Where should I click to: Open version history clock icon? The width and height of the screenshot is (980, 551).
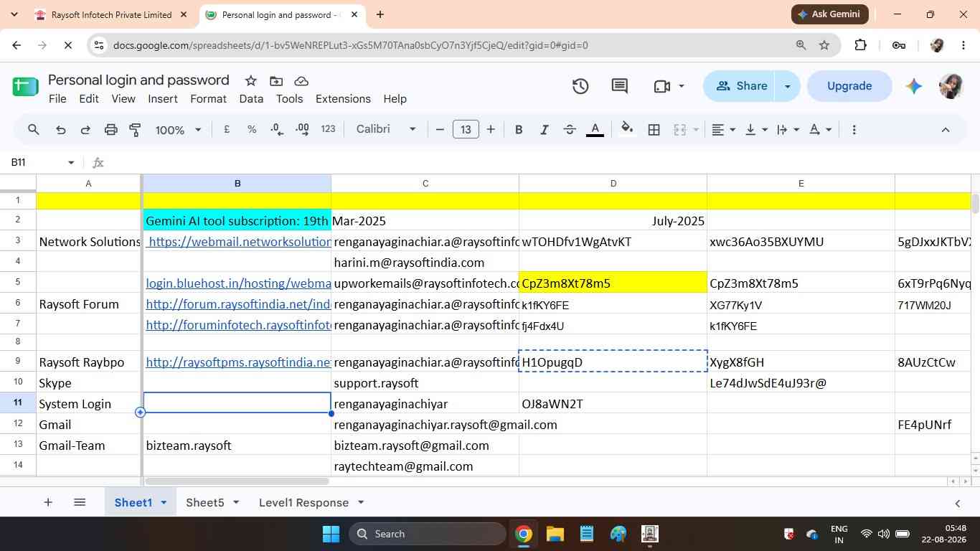pos(580,86)
